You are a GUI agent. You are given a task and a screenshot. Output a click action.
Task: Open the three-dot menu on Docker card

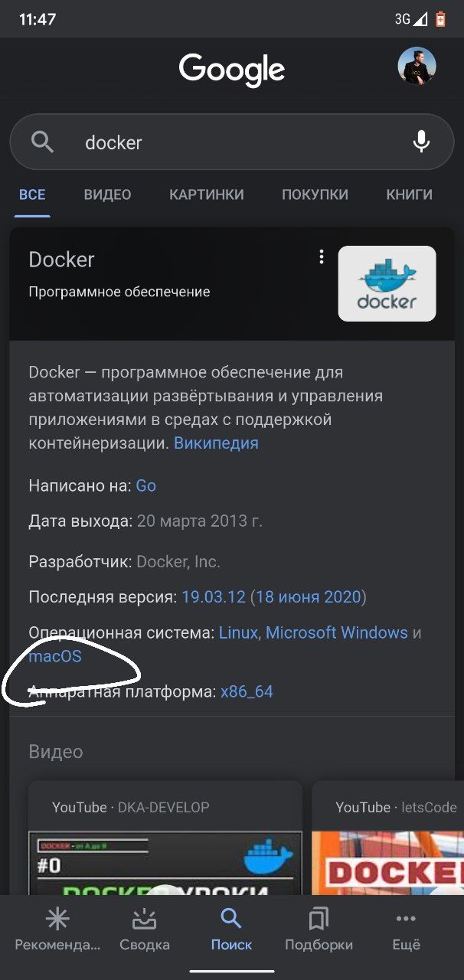coord(322,257)
